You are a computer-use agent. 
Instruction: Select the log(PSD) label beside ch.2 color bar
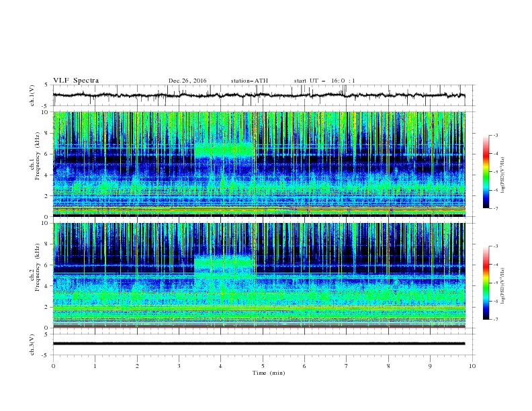tap(503, 285)
